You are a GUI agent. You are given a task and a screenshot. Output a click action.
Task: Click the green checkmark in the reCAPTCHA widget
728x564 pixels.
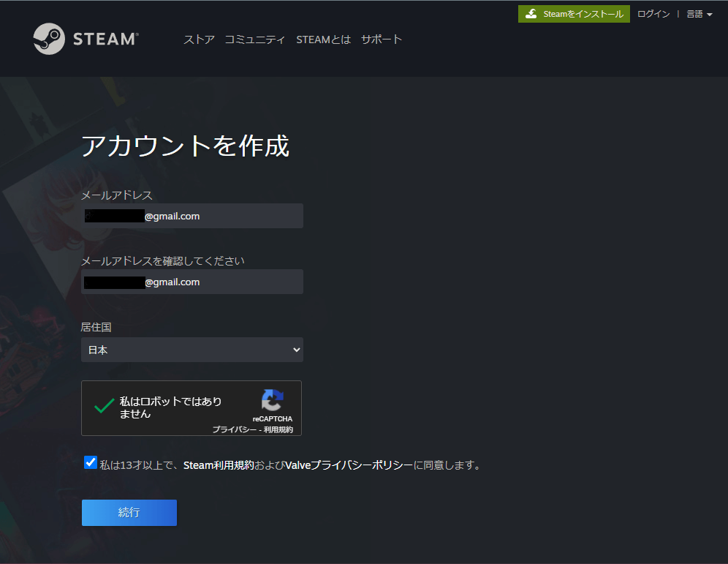point(103,407)
